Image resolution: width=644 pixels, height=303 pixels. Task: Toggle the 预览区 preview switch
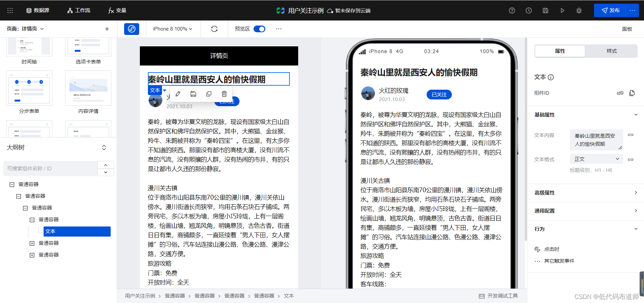click(x=259, y=29)
